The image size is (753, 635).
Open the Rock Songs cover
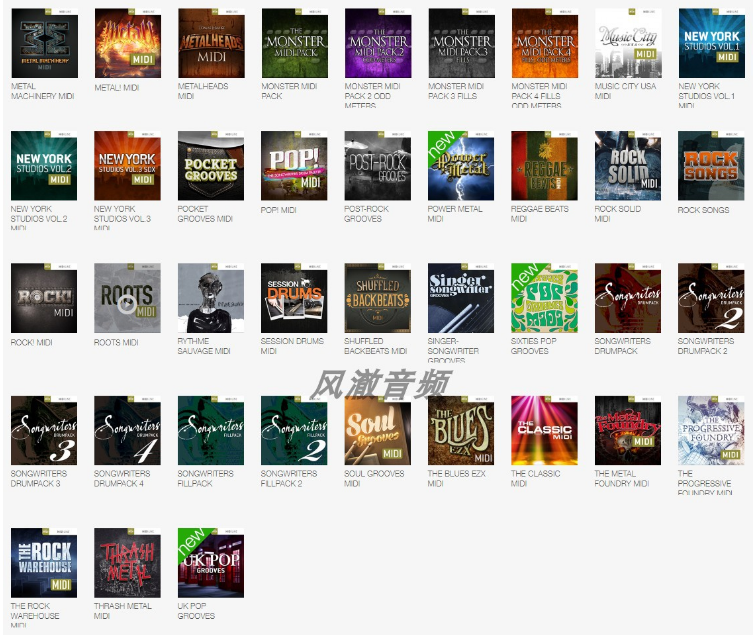(711, 166)
